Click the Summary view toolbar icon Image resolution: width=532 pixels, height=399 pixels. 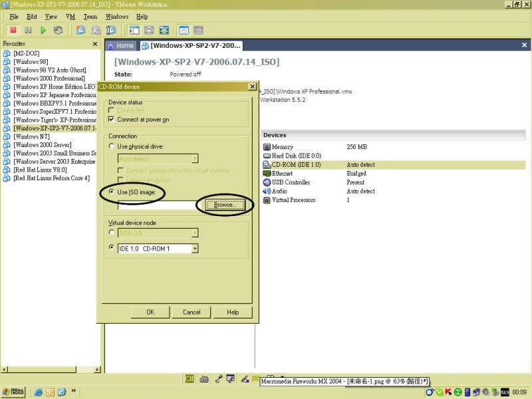coord(184,30)
